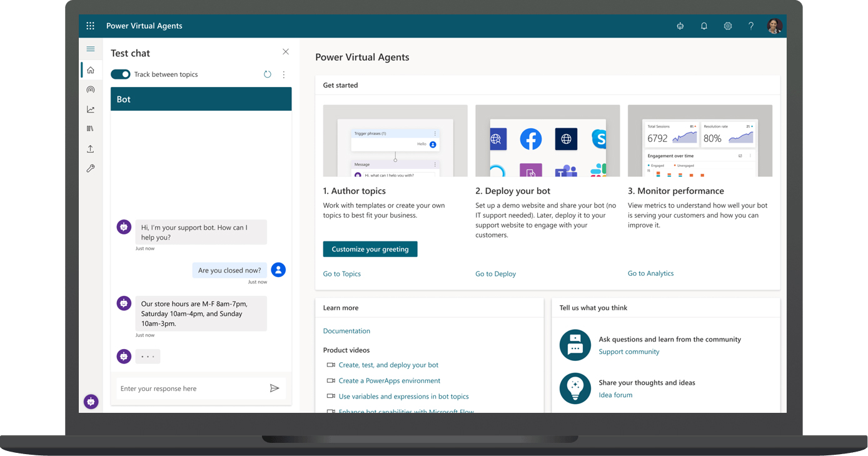Click the Monitor performance thumbnail image
Screen dimensions: 868x456
[700, 141]
